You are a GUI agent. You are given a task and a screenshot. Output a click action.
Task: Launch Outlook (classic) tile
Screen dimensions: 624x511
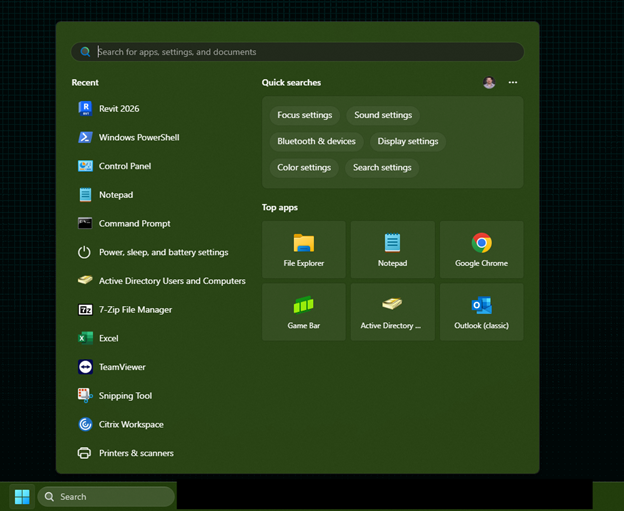[482, 312]
